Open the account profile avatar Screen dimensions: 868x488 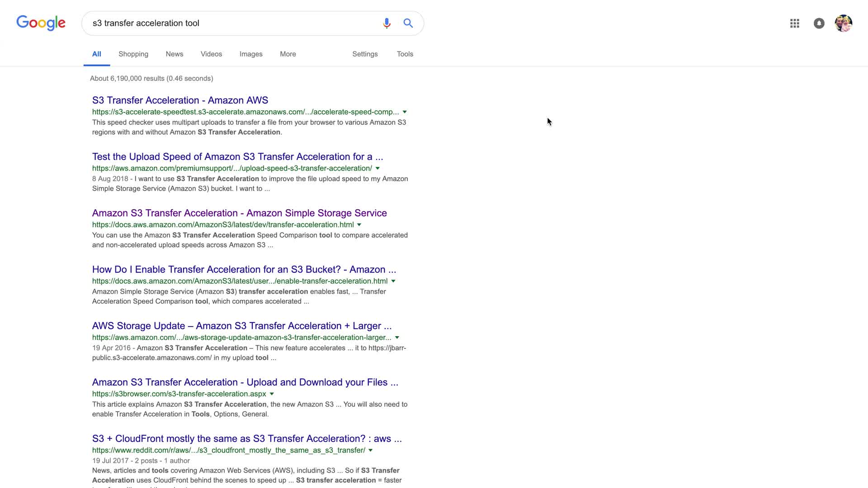click(x=843, y=23)
